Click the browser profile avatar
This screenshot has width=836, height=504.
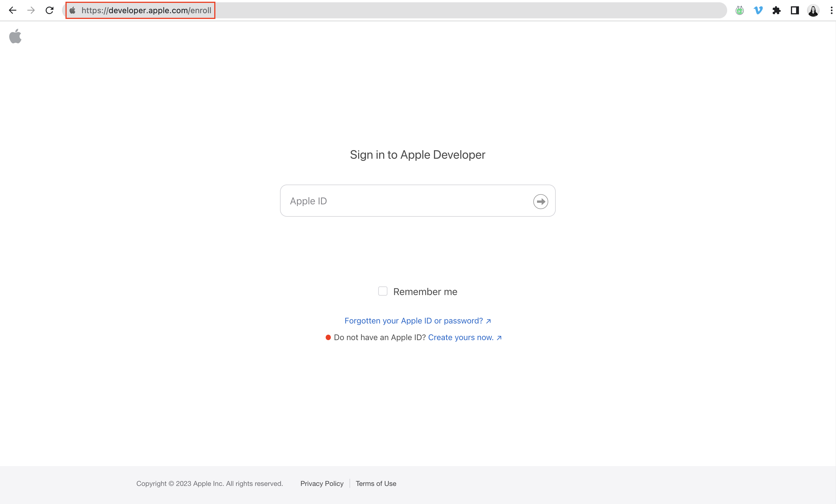[x=813, y=10]
